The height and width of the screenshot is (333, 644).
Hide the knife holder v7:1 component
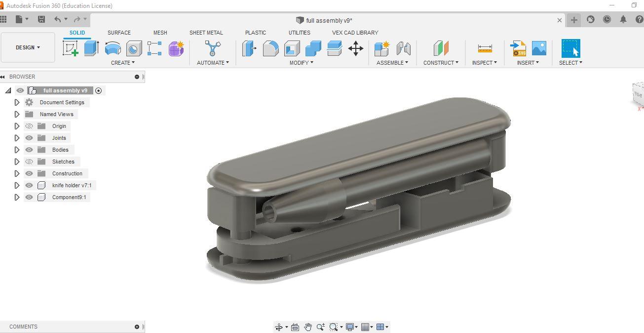point(29,185)
